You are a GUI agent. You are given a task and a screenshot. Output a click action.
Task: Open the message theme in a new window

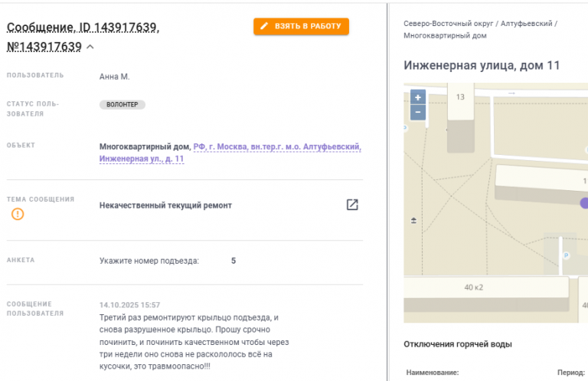[x=352, y=205]
